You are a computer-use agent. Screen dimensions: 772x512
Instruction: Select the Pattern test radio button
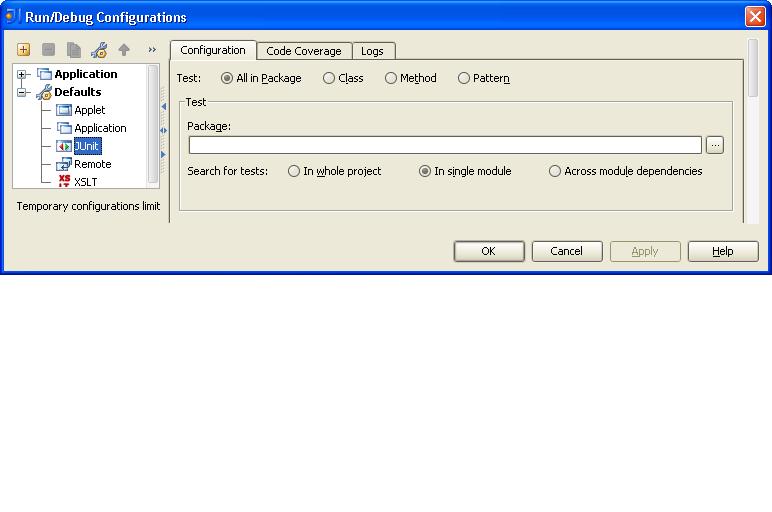coord(463,78)
